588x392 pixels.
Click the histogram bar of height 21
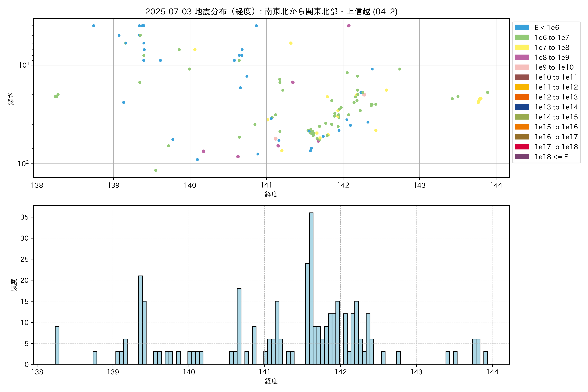140,320
